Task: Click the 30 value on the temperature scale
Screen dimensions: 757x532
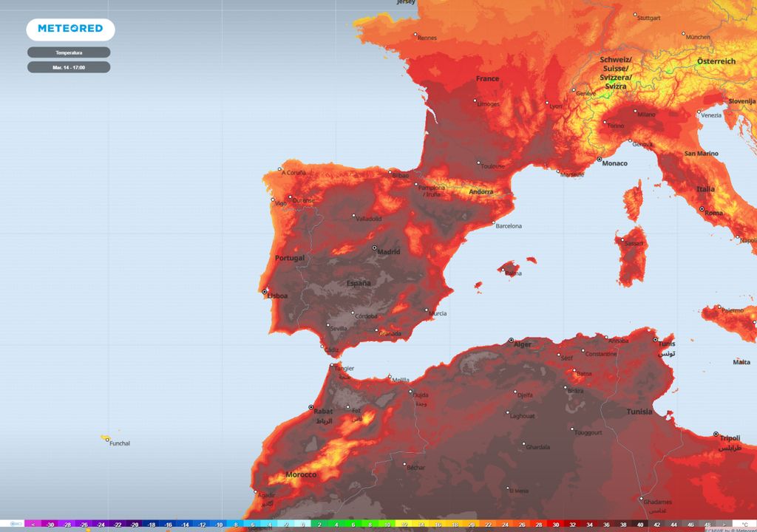Action: tap(556, 525)
